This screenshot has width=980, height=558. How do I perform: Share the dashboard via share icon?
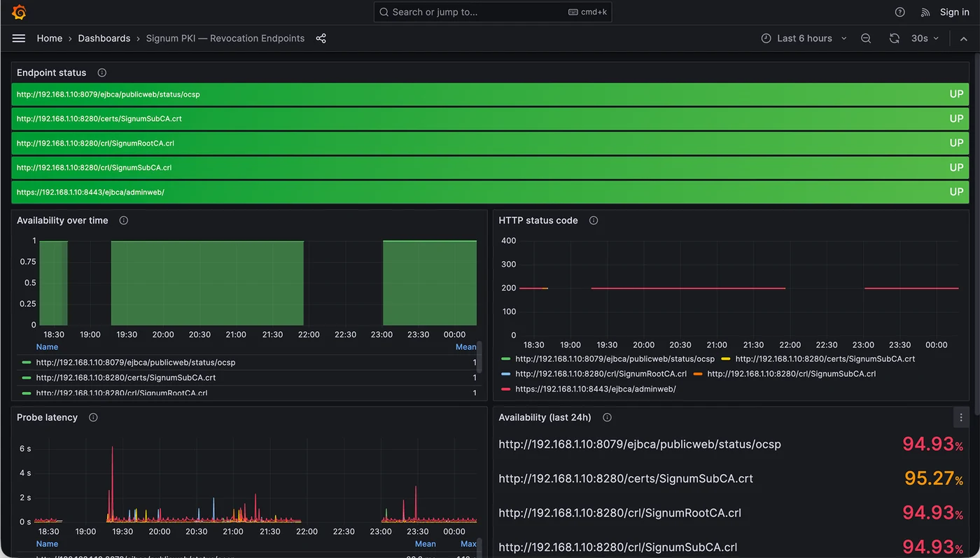[x=321, y=39]
